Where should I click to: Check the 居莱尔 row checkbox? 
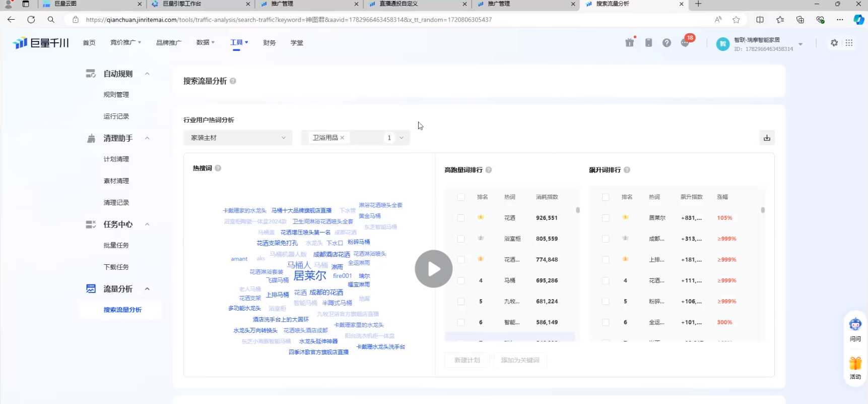(x=606, y=218)
